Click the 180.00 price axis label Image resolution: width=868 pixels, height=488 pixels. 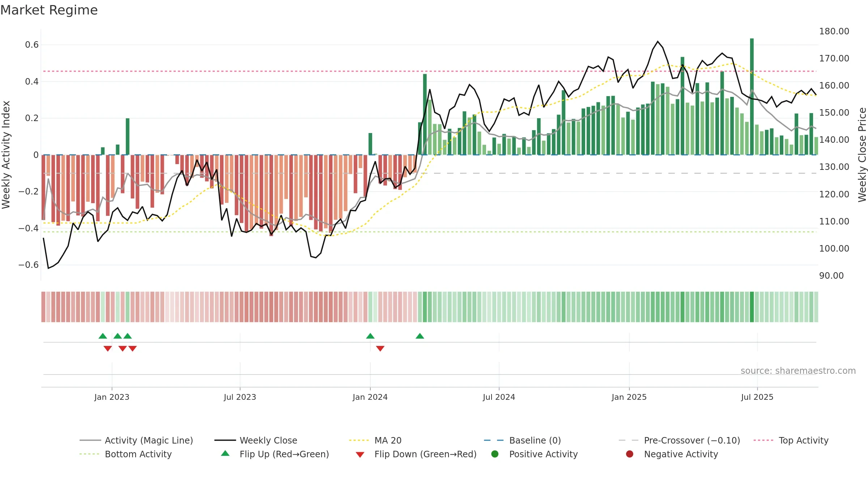click(834, 31)
